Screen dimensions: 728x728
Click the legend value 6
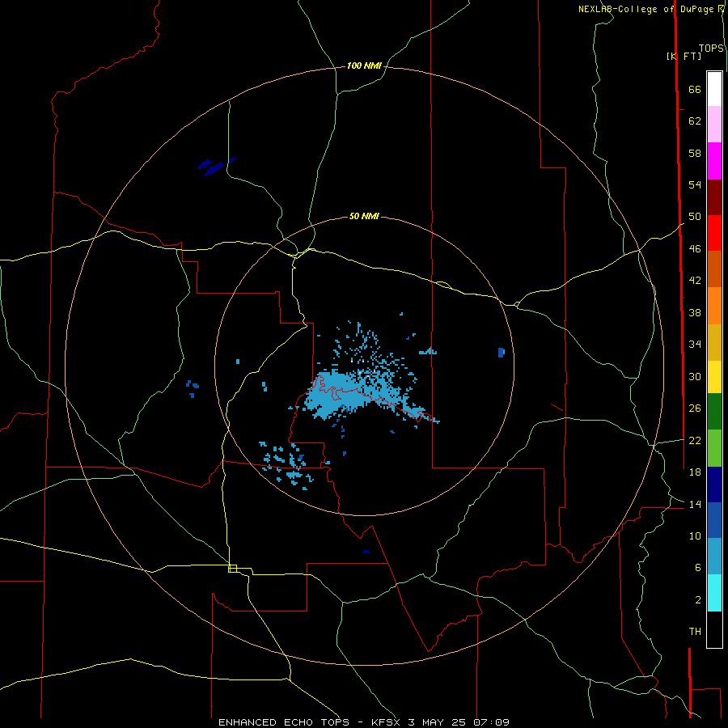(697, 567)
